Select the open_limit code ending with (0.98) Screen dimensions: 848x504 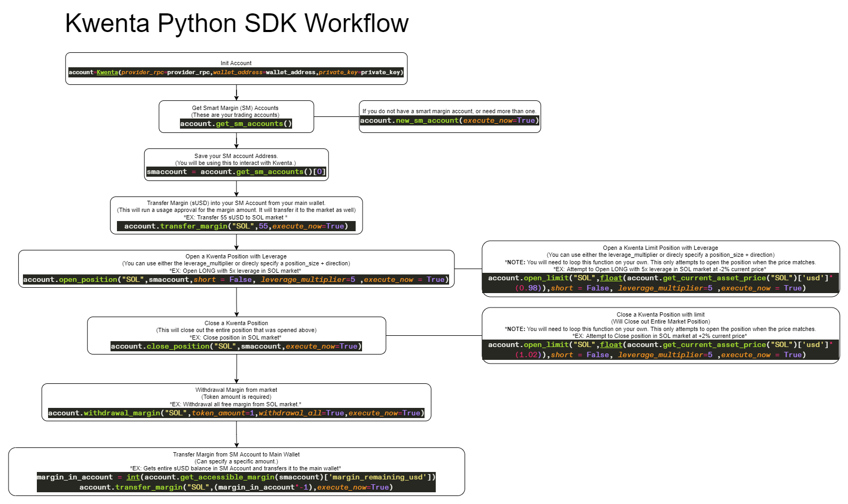click(661, 283)
